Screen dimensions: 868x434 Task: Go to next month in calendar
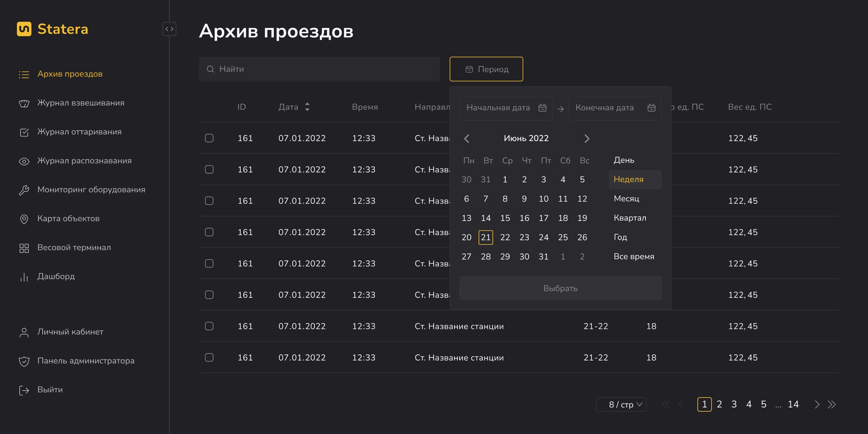click(x=587, y=138)
